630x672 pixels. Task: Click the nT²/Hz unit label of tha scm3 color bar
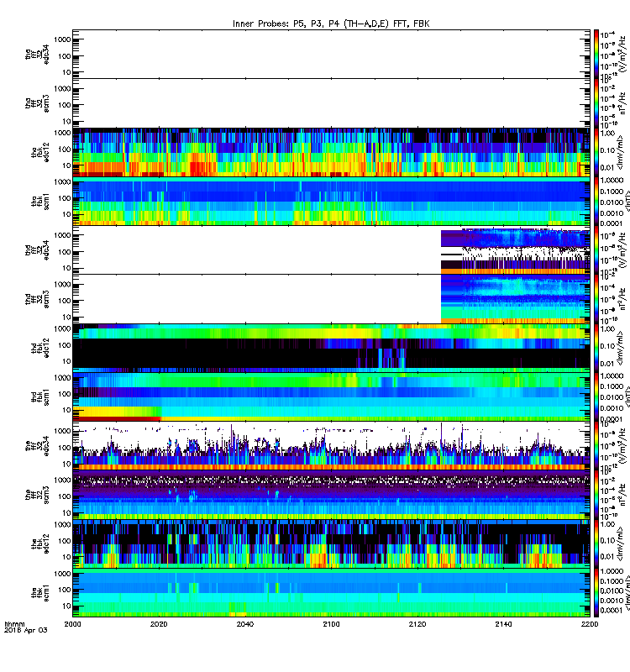coord(622,103)
